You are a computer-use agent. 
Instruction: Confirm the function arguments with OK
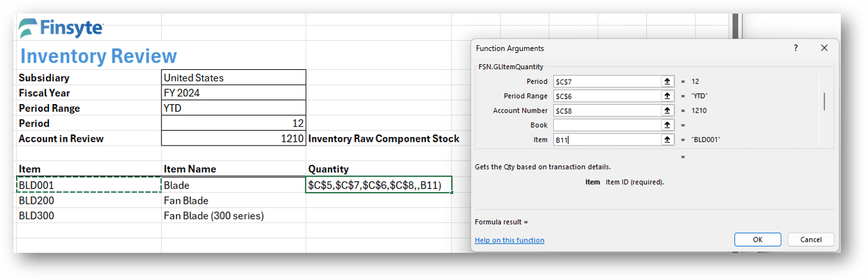coord(757,239)
